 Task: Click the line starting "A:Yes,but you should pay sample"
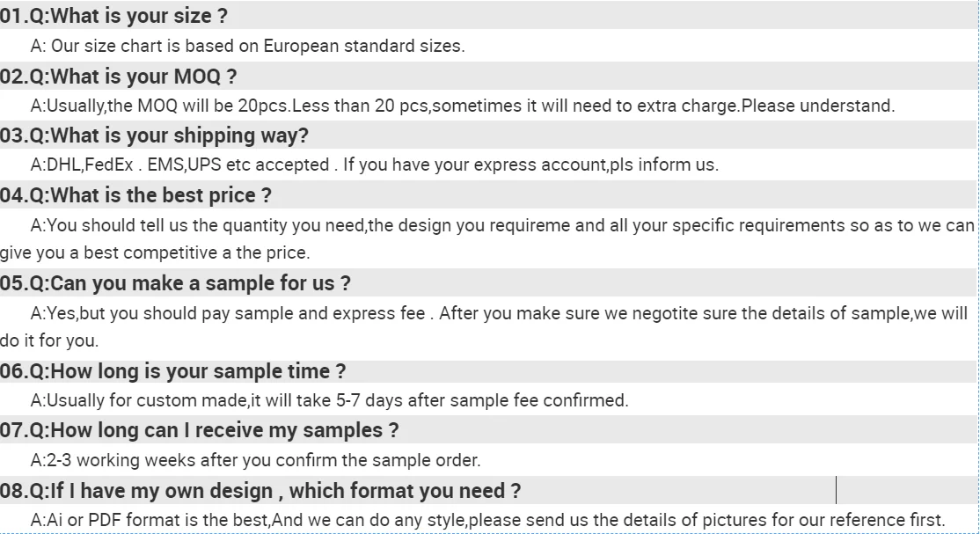click(498, 313)
